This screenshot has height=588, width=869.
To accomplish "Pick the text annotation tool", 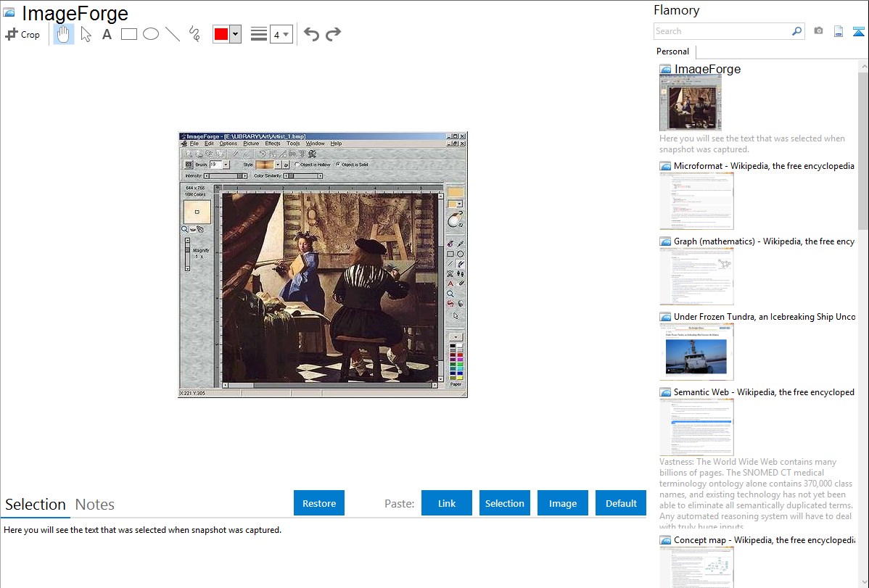I will click(x=107, y=34).
